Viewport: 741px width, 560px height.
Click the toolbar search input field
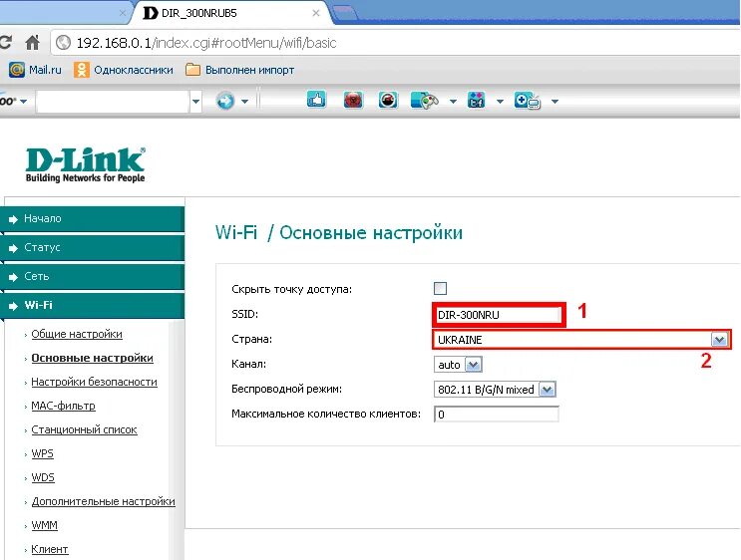pos(113,101)
